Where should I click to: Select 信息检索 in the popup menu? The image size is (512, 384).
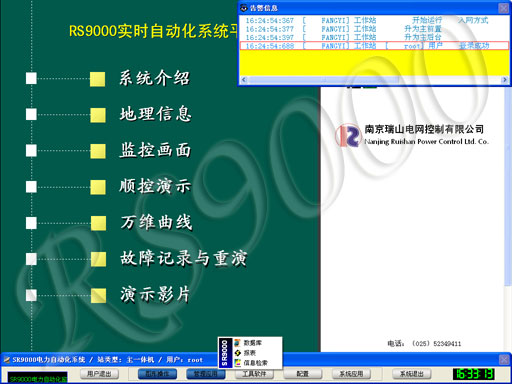[x=255, y=363]
